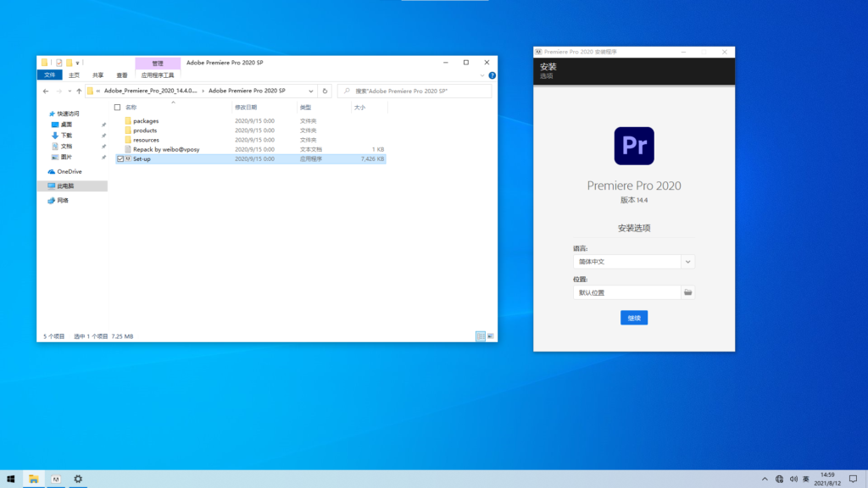This screenshot has height=488, width=868.
Task: Select 文档 Documents in navigation pane
Action: pyautogui.click(x=66, y=146)
